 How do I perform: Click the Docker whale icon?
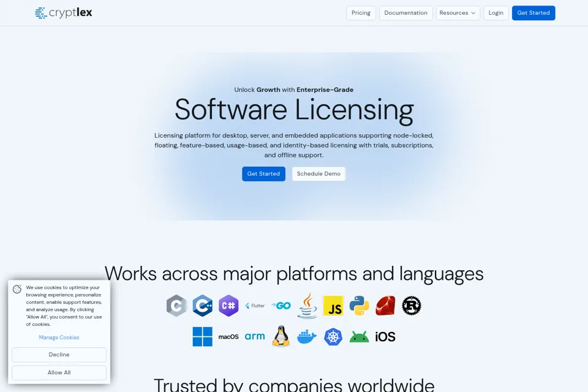(x=307, y=337)
